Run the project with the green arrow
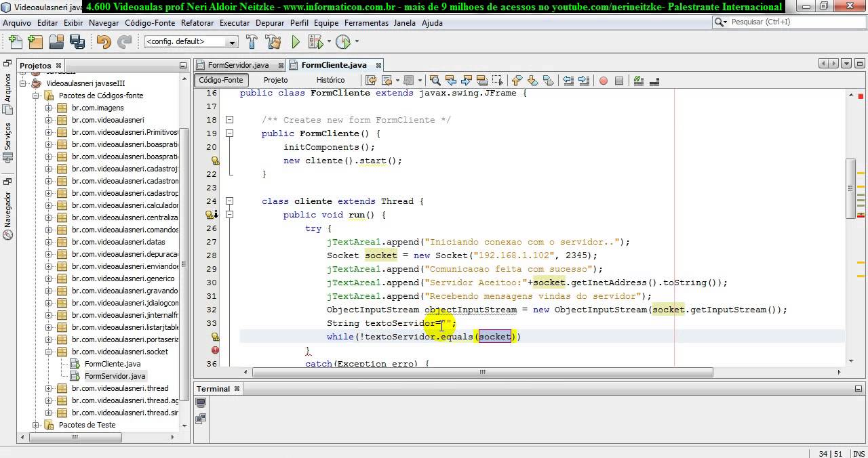The image size is (868, 458). coord(296,42)
